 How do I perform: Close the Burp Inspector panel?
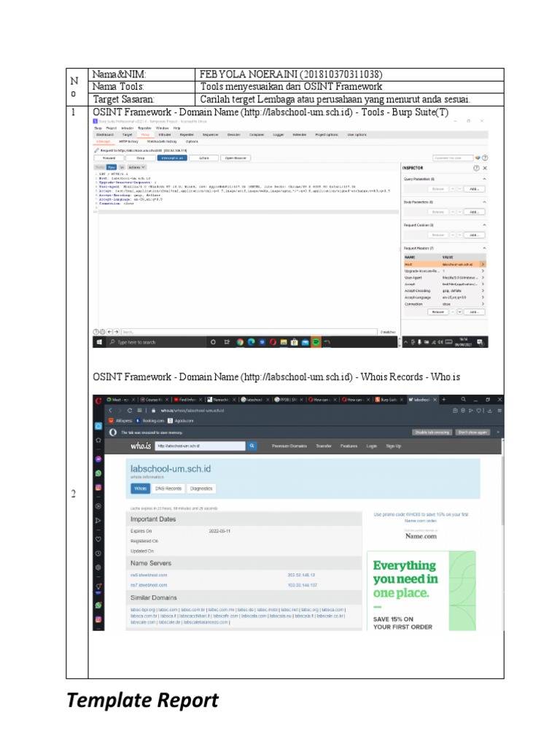click(x=485, y=169)
